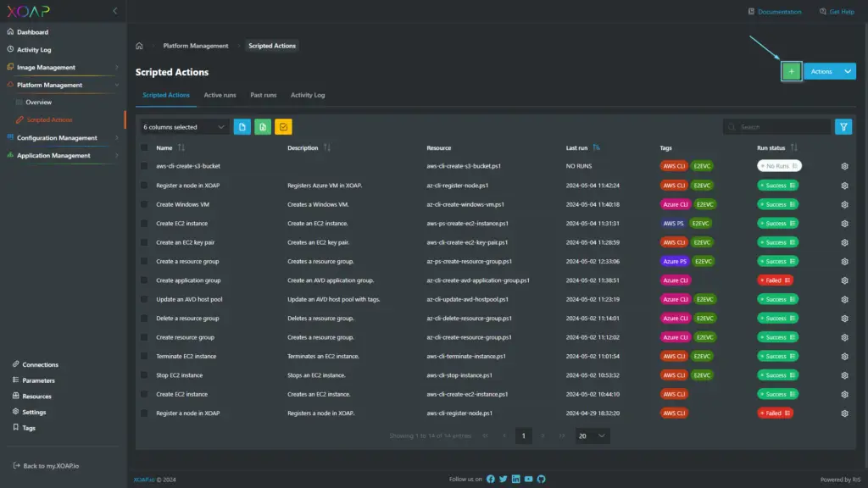
Task: Open YouTube link in footer
Action: (529, 480)
